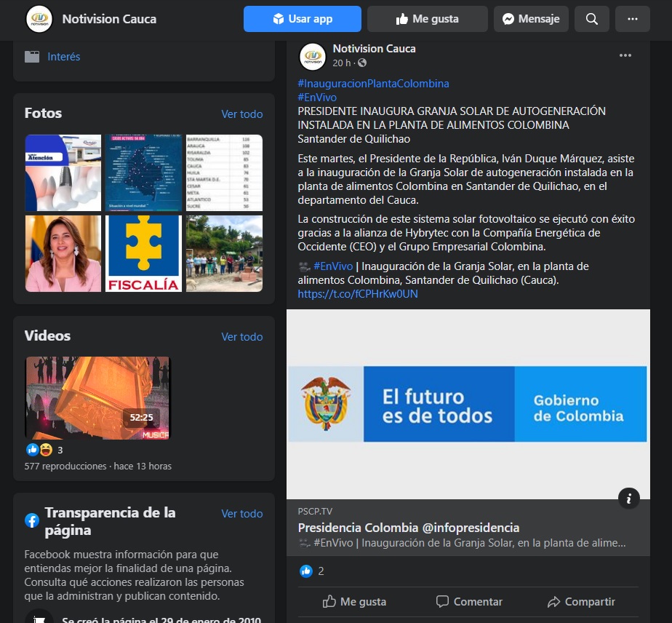Click the like reaction icon under the video
This screenshot has width=672, height=623.
[x=33, y=450]
